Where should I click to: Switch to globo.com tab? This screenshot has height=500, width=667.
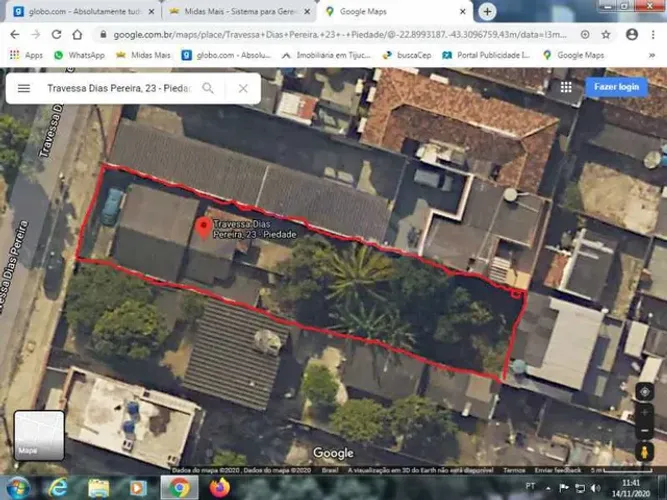click(x=84, y=11)
